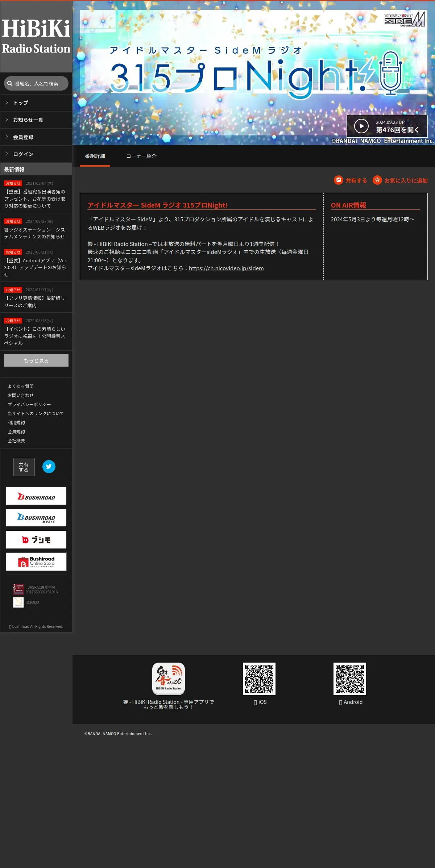This screenshot has width=435, height=868.
Task: Click the お知らせ tag dated 2024/08/13
Action: click(x=13, y=321)
